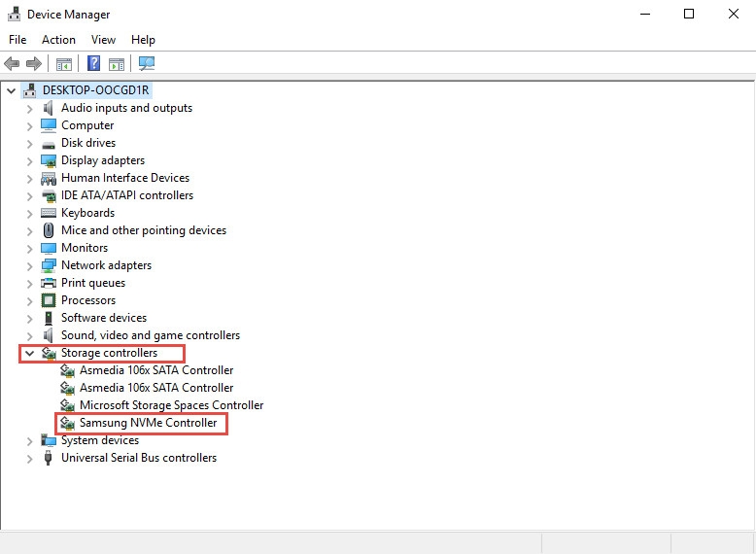756x554 pixels.
Task: Open the File menu
Action: click(17, 40)
